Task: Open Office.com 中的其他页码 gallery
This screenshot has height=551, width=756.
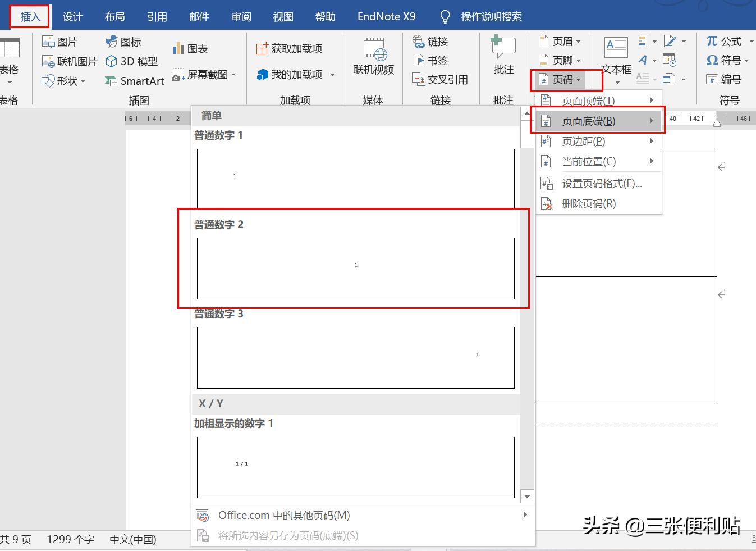Action: click(x=282, y=515)
